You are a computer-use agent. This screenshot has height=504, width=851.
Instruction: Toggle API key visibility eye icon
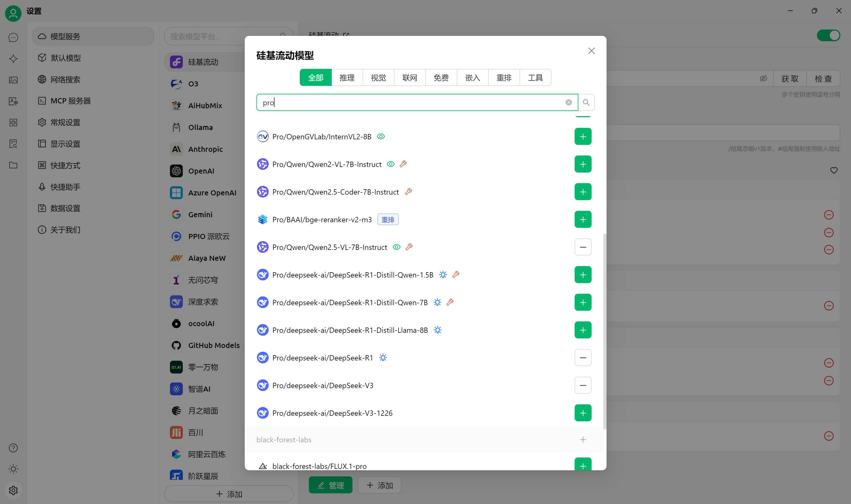pyautogui.click(x=763, y=78)
